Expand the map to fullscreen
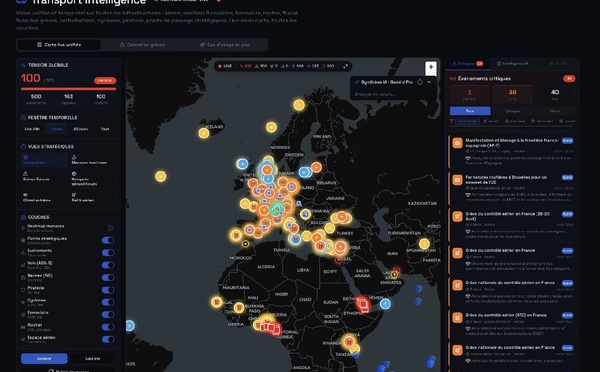The image size is (600, 372). coord(346,66)
